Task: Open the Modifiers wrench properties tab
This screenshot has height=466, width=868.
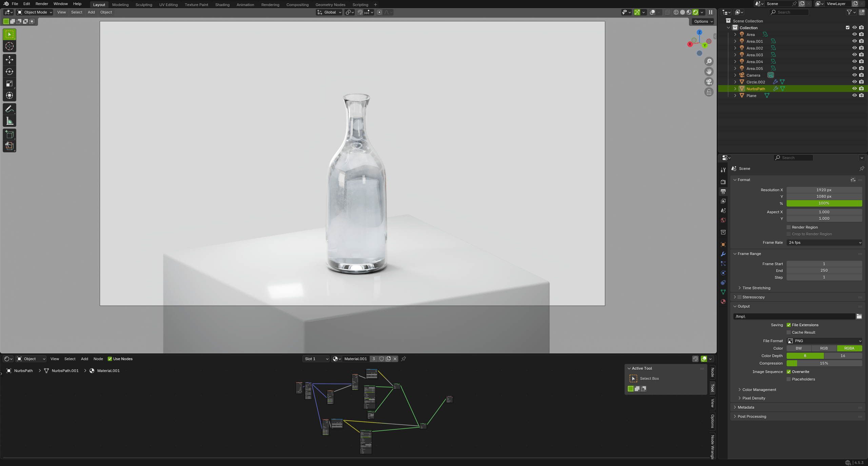Action: 723,254
